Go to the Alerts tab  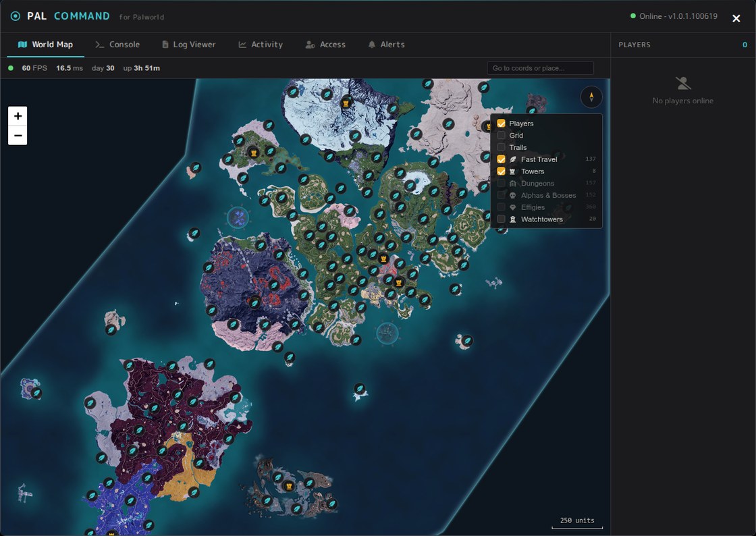(386, 45)
